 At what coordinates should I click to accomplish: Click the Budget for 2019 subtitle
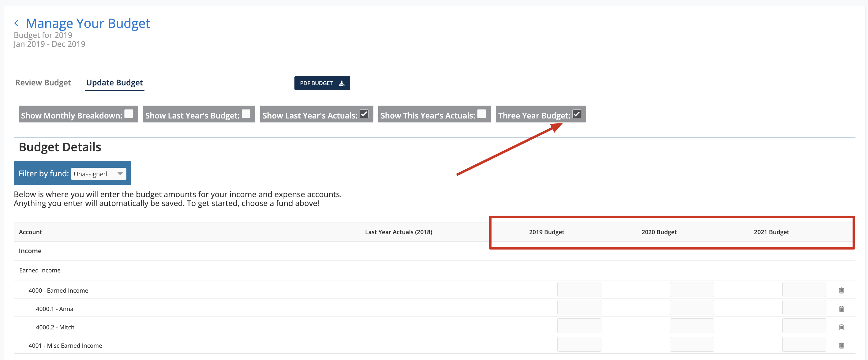coord(43,35)
